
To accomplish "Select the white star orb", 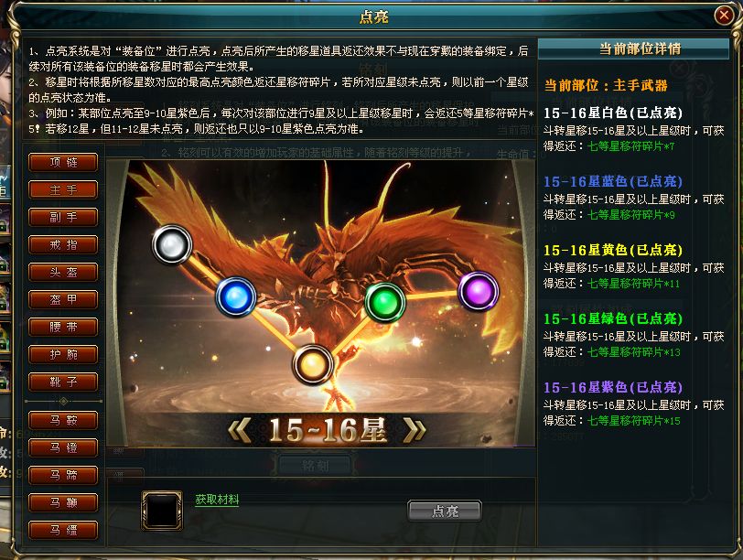I will pyautogui.click(x=172, y=244).
